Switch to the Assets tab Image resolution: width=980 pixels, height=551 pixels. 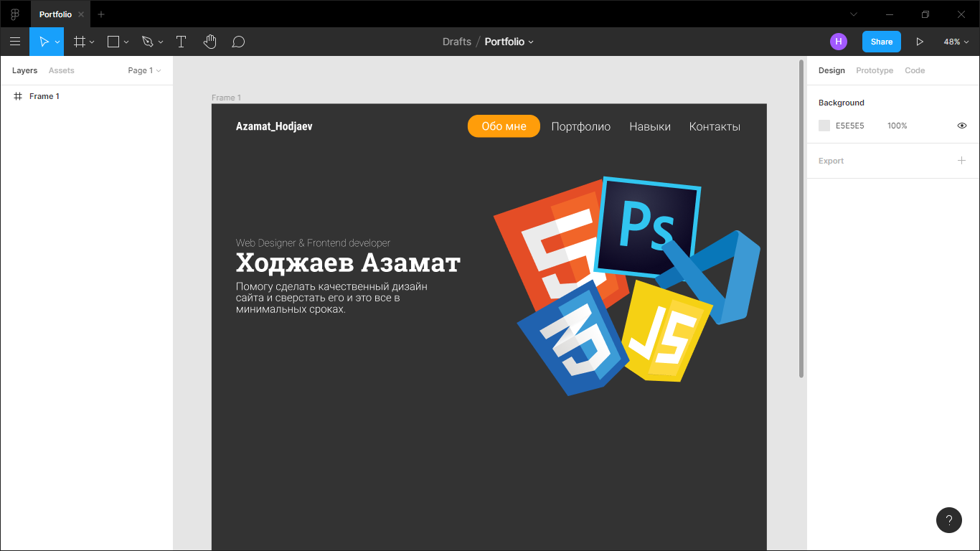point(62,70)
